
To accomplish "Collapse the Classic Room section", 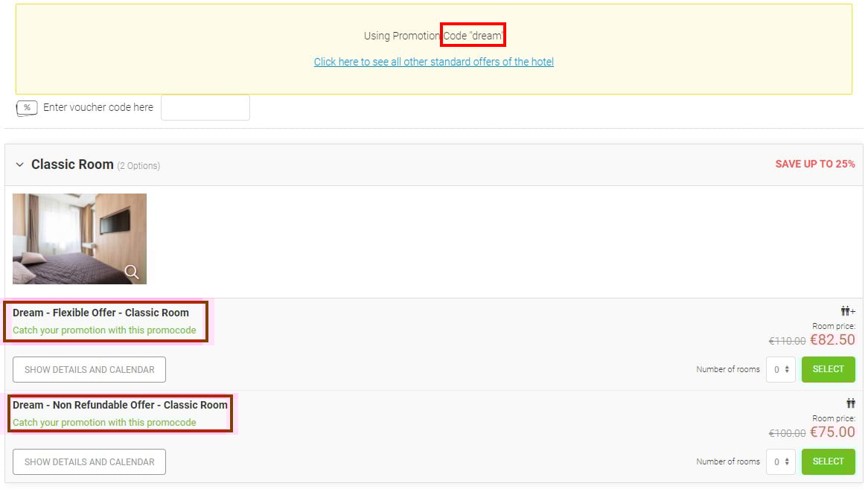I will click(18, 164).
